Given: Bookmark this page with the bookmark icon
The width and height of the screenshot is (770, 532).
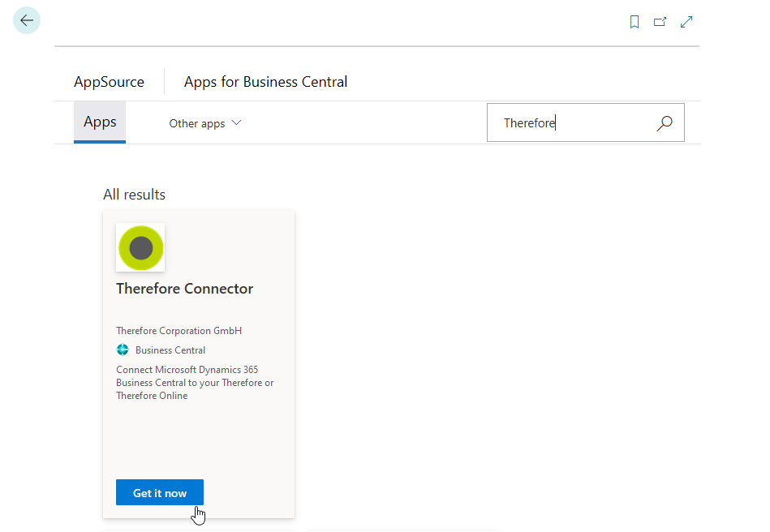Looking at the screenshot, I should point(634,22).
